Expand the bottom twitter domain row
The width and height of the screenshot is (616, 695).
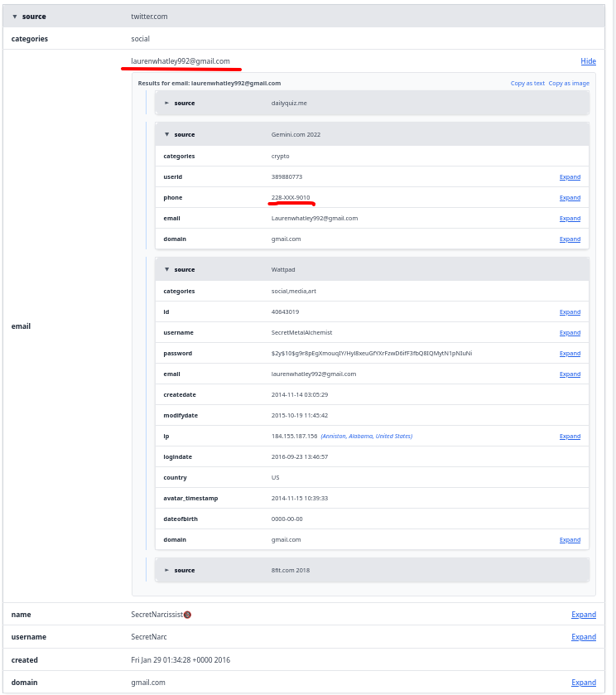[583, 683]
